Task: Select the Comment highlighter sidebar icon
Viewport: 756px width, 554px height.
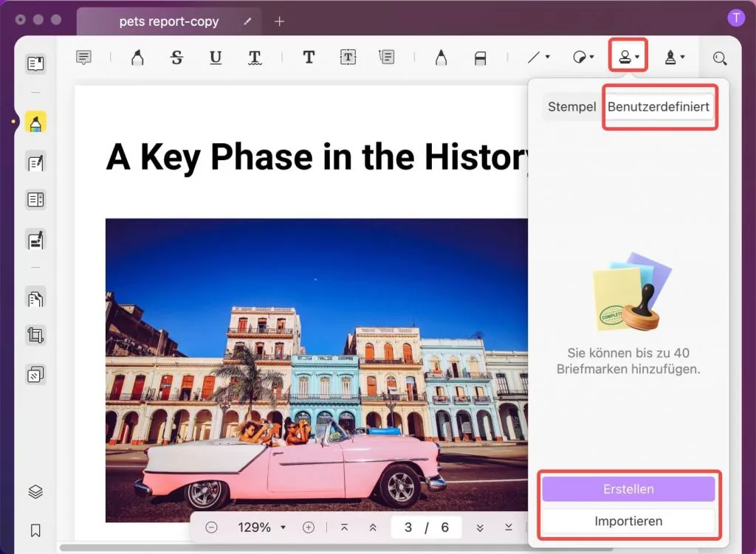Action: [x=35, y=122]
